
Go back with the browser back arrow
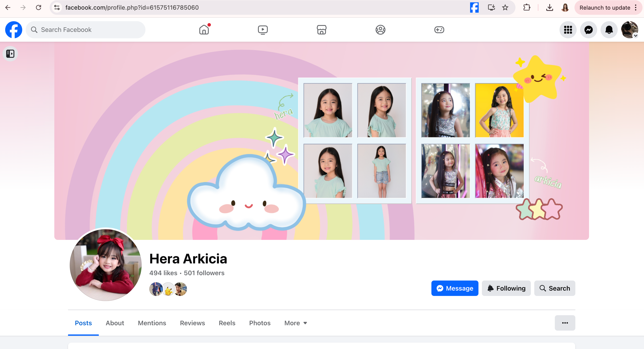(x=8, y=7)
